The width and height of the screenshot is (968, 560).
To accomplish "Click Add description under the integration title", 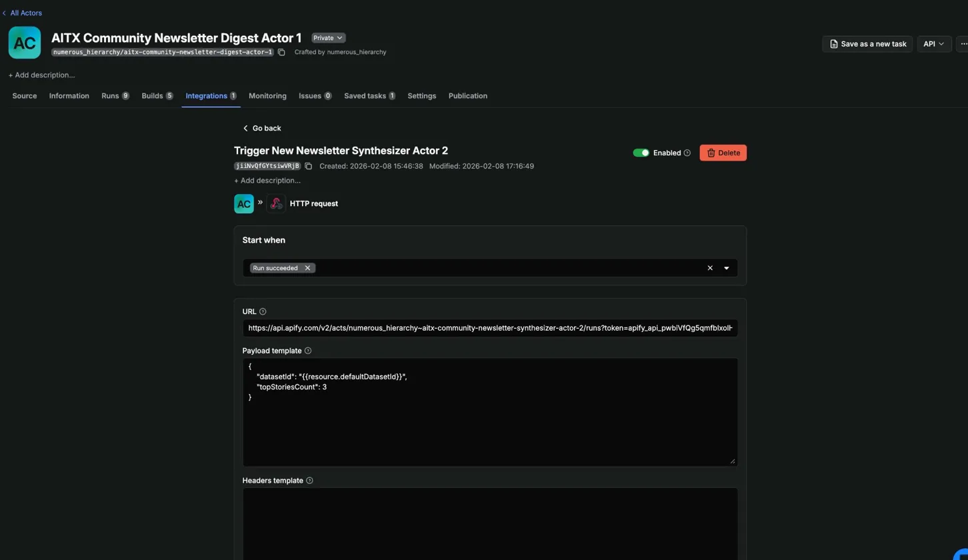I will (x=267, y=180).
